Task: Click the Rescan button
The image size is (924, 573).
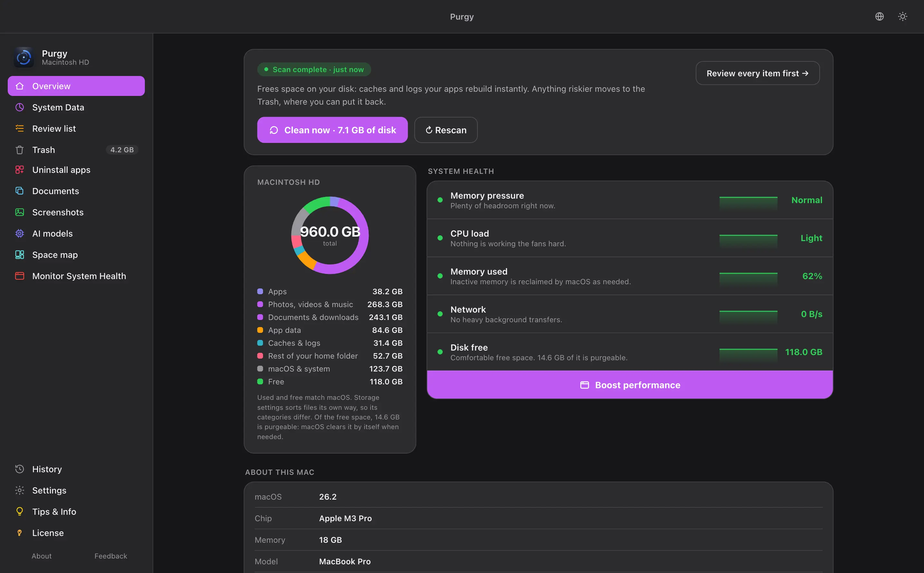Action: 446,130
